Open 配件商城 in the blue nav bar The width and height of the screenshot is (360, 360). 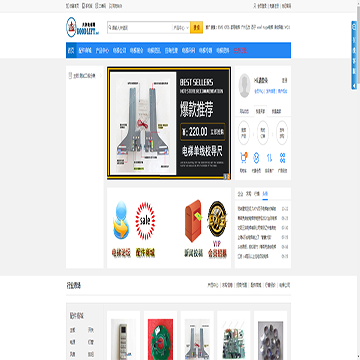[85, 51]
